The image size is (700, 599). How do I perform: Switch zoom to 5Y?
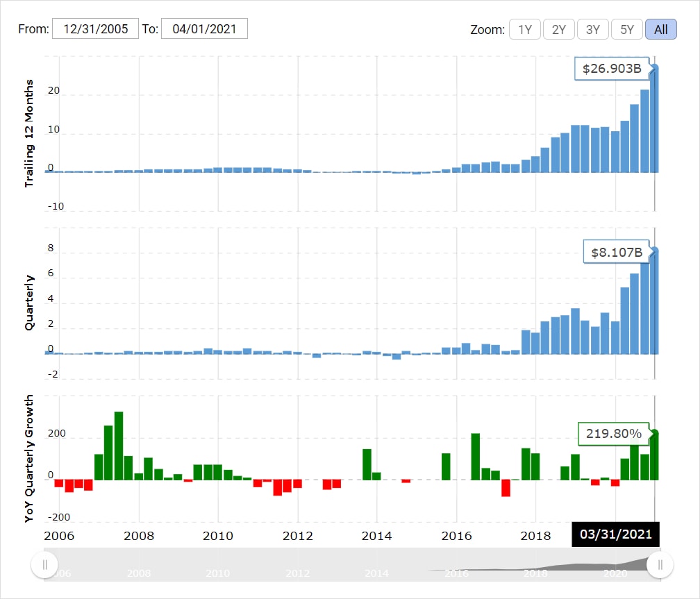pos(626,29)
